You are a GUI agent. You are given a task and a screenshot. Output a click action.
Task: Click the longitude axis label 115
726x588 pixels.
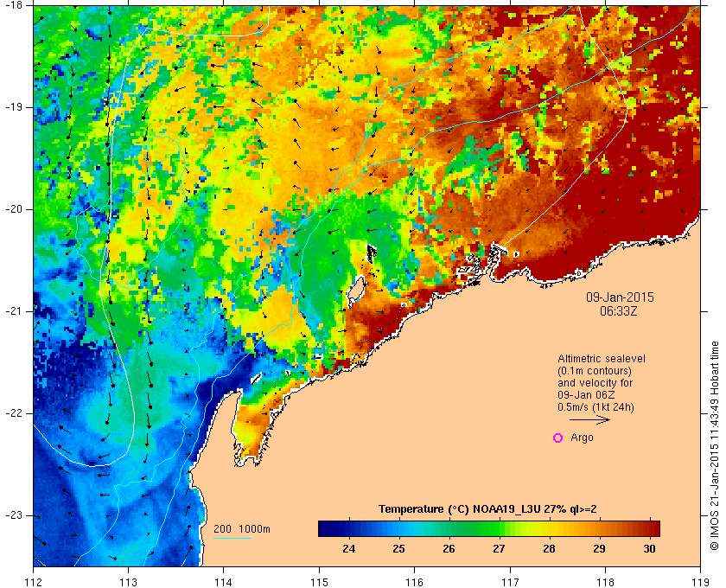319,581
